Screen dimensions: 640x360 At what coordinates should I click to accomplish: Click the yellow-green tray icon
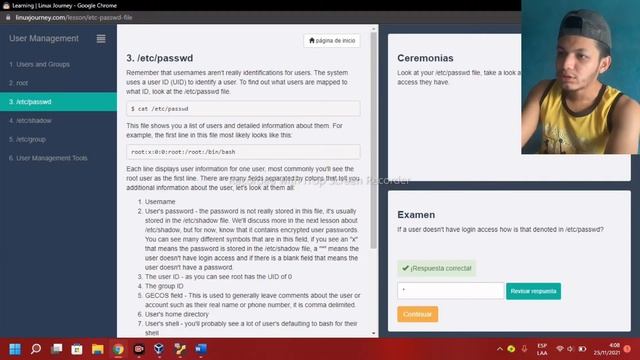click(x=511, y=349)
